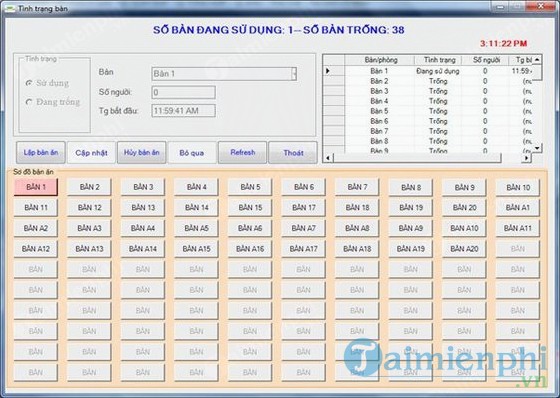Click the 'BÀN A11' table button

(518, 228)
